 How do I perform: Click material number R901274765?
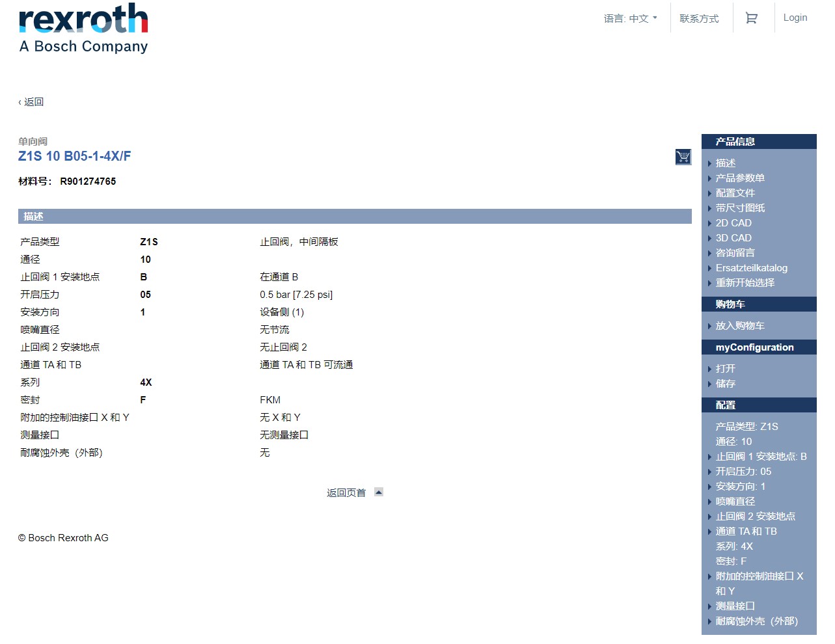pyautogui.click(x=88, y=181)
